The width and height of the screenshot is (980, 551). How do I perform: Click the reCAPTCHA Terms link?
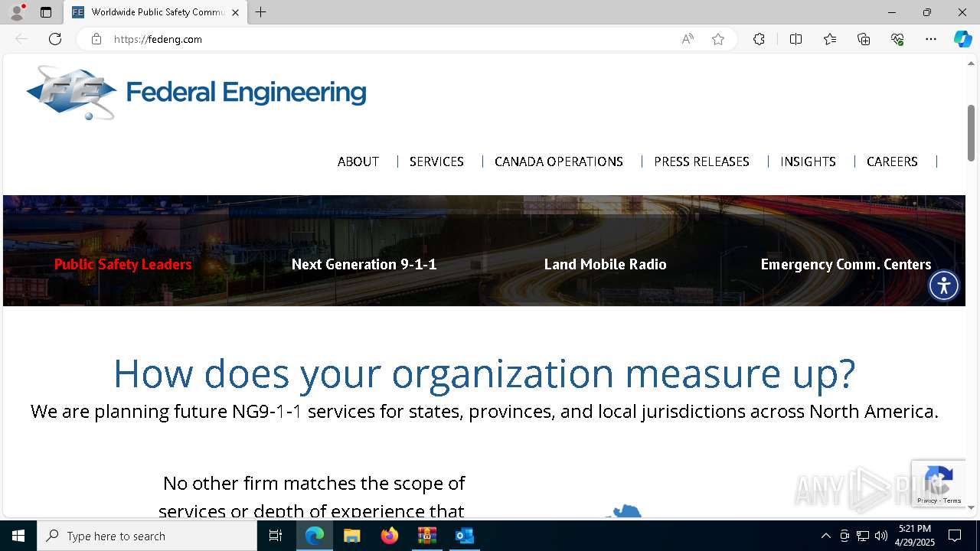952,500
